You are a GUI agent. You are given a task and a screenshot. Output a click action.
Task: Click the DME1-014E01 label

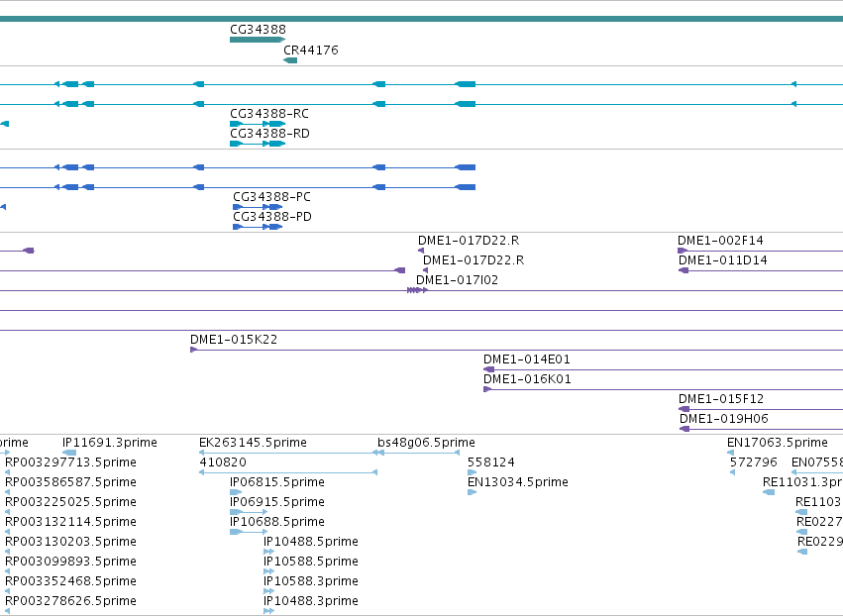pos(527,359)
